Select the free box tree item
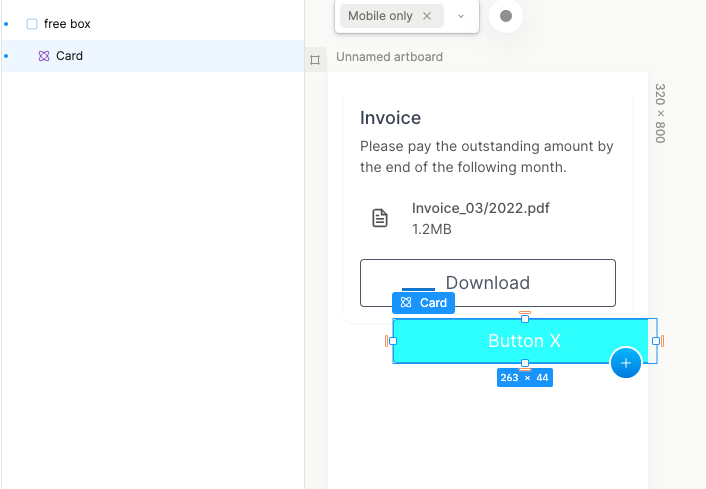Image resolution: width=706 pixels, height=489 pixels. (67, 24)
